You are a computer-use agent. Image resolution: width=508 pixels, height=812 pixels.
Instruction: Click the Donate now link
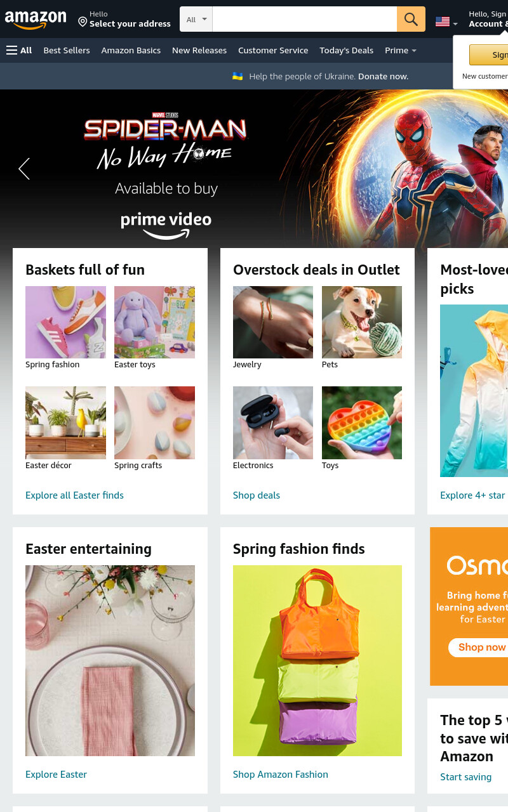(x=383, y=76)
